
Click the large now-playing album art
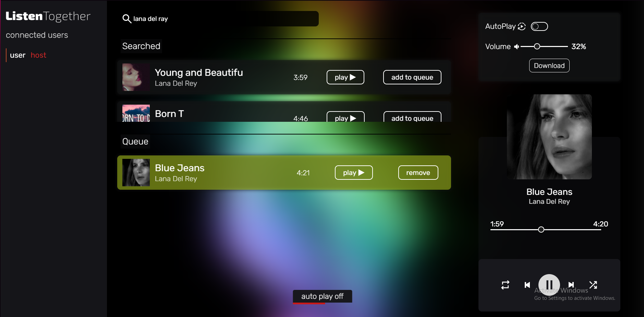(x=549, y=137)
